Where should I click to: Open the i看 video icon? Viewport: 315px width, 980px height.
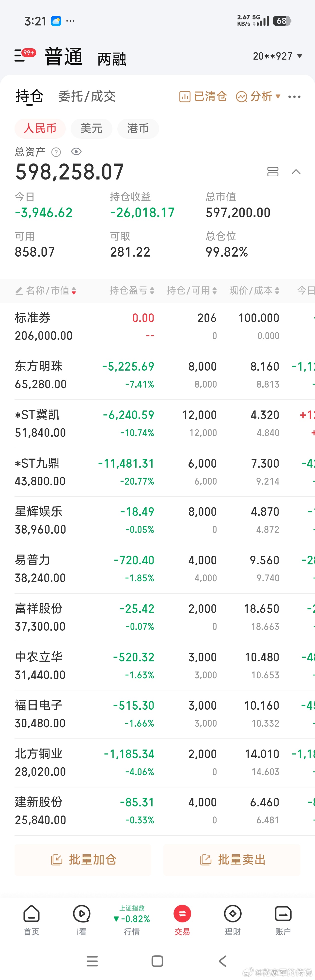[81, 920]
